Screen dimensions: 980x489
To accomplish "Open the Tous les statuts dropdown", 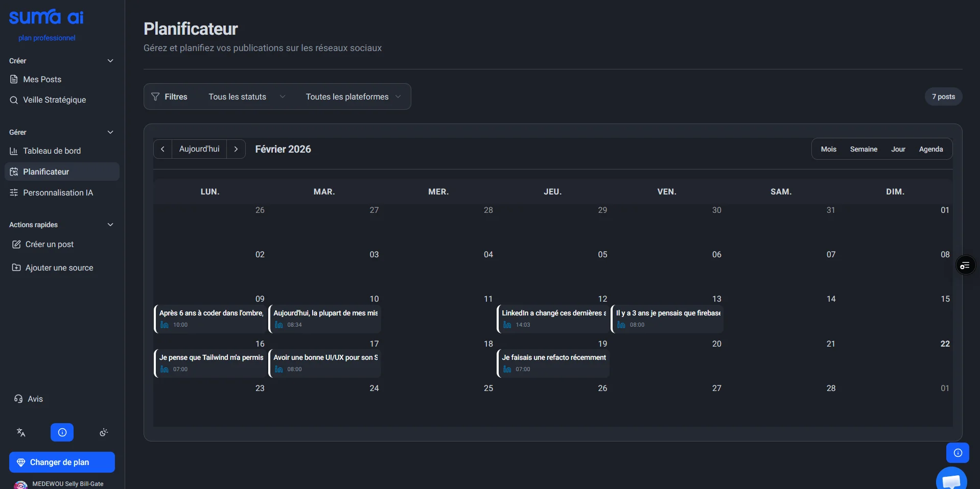I will [x=246, y=96].
